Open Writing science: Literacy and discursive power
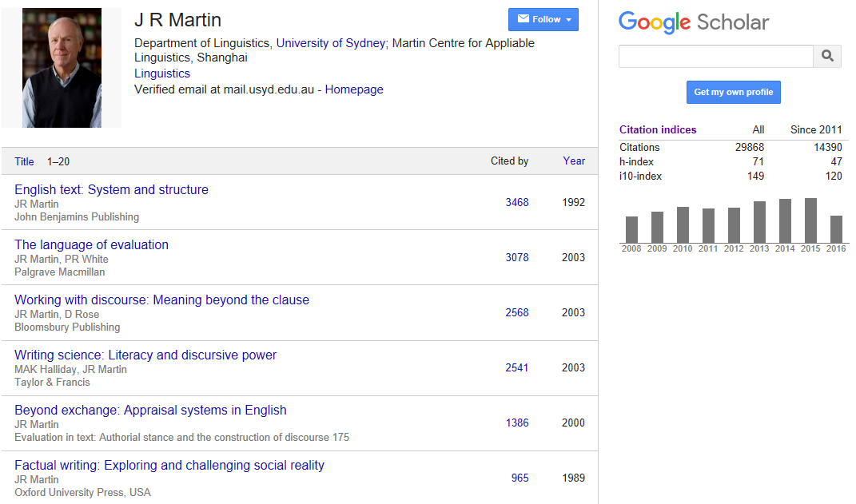856x504 pixels. point(145,355)
